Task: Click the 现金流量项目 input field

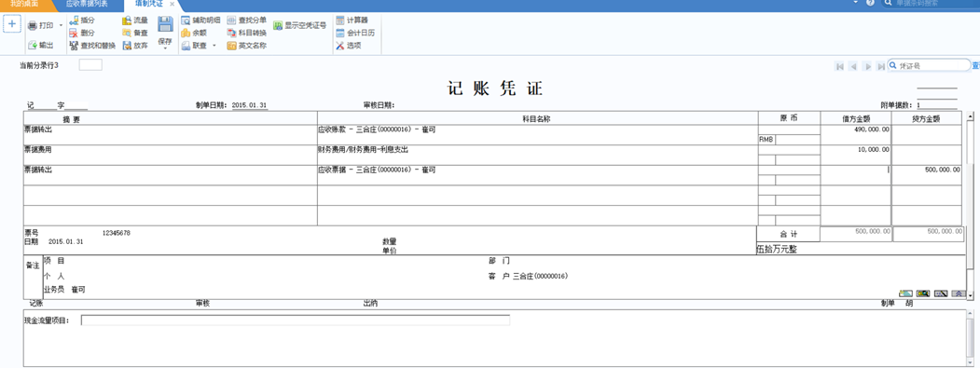Action: pyautogui.click(x=296, y=320)
